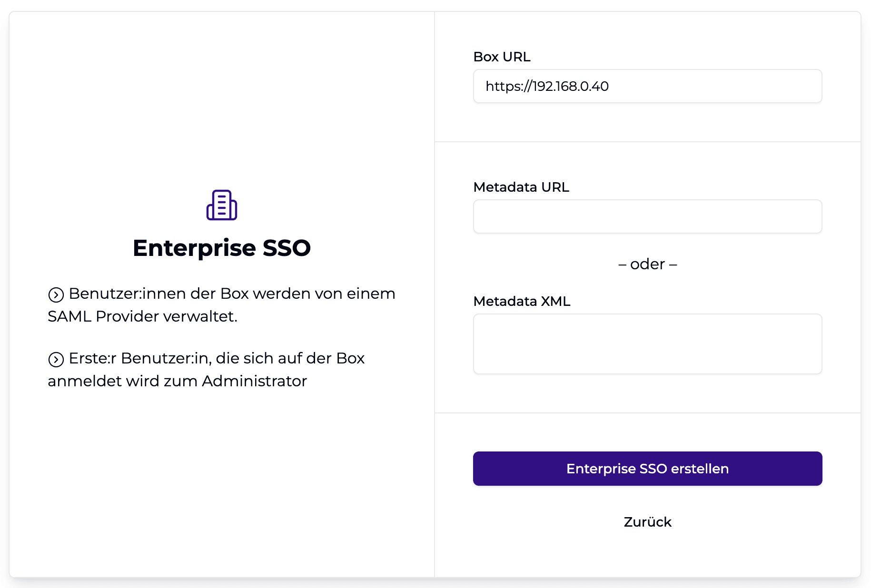871x588 pixels.
Task: Click the Enterprise SSO building icon
Action: (x=222, y=205)
